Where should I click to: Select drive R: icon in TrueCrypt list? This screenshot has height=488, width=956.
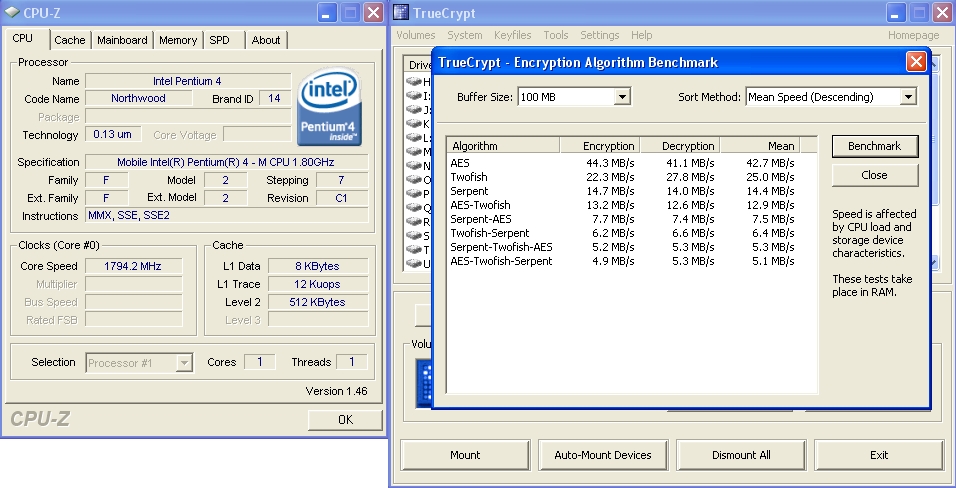pos(414,221)
